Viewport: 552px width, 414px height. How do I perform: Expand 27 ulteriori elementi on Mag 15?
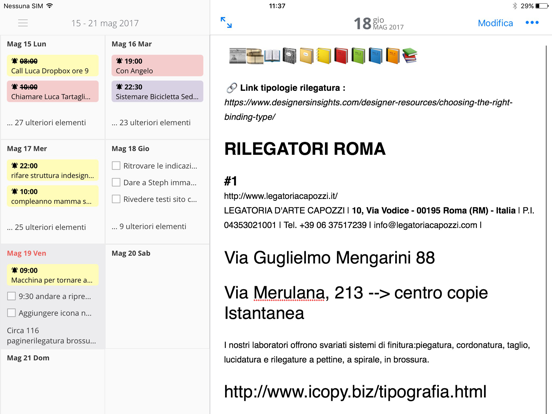46,123
